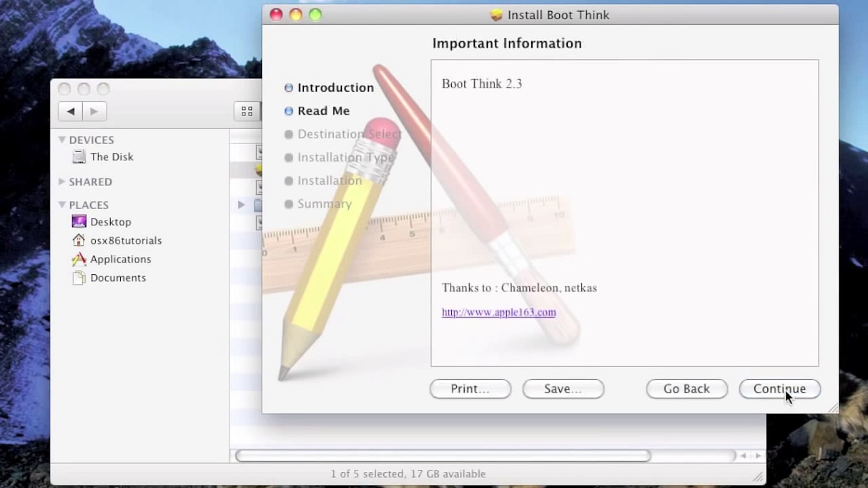Expand the SHARED section in Finder sidebar
868x488 pixels.
click(62, 181)
